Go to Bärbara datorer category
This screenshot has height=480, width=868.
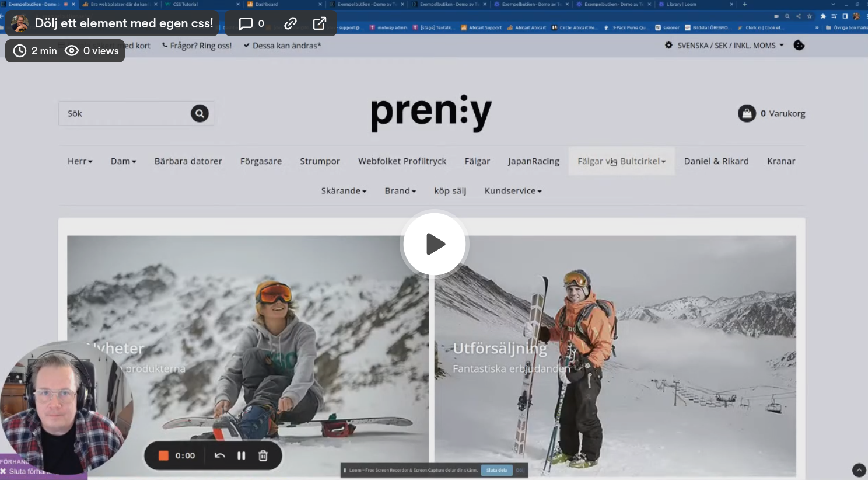188,161
